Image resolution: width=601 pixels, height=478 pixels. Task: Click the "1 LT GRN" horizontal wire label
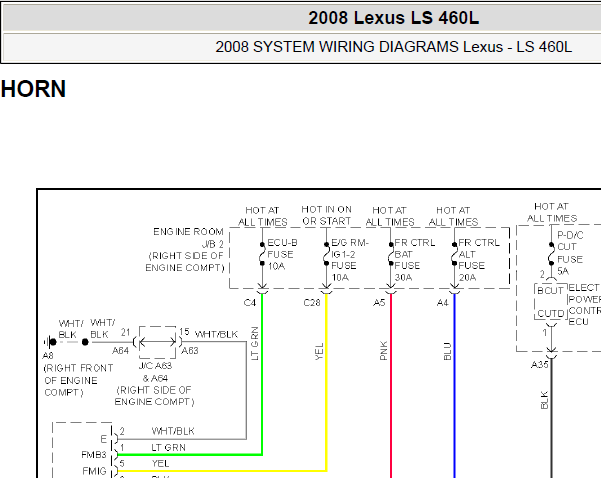coord(153,447)
